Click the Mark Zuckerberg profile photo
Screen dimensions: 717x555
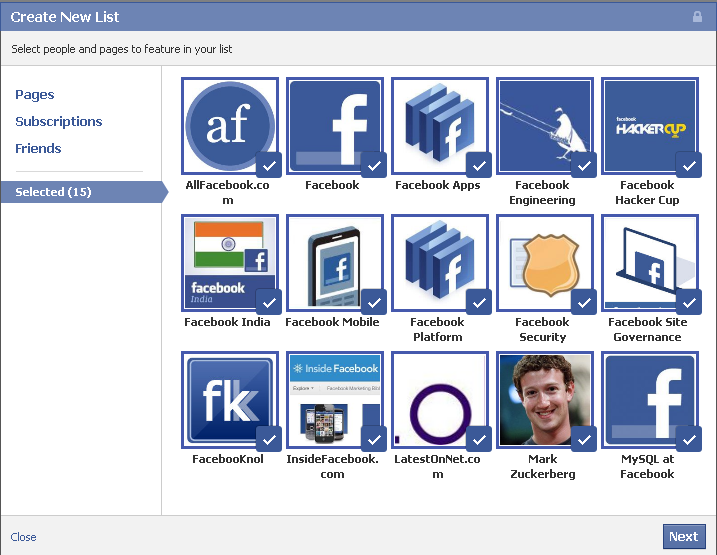click(x=545, y=400)
